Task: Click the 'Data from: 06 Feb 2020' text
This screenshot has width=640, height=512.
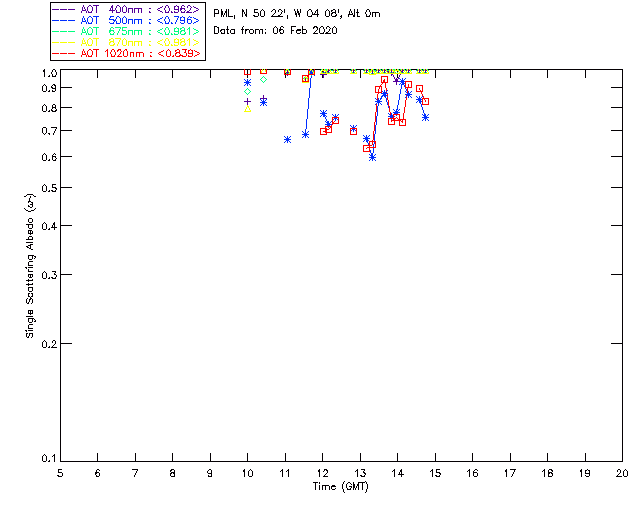Action: click(276, 31)
